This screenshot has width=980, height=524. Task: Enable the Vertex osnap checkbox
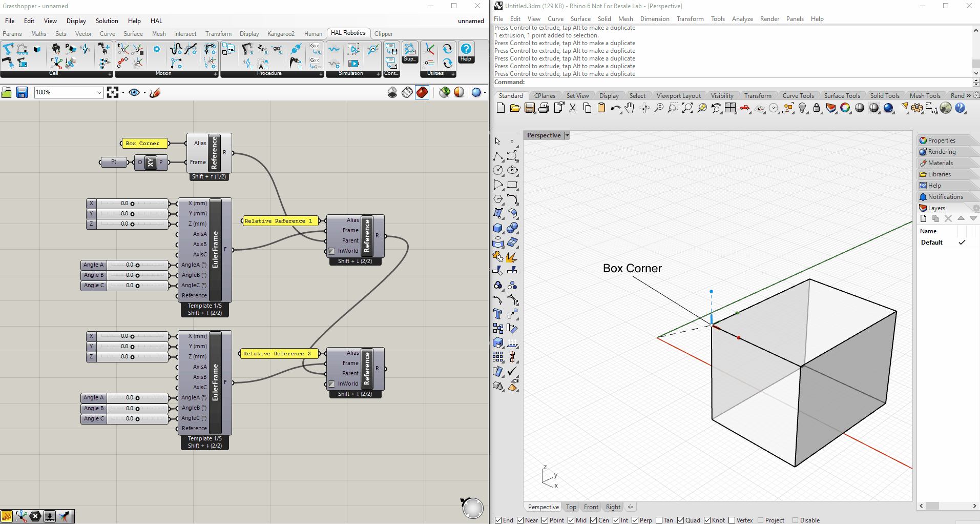(x=732, y=520)
